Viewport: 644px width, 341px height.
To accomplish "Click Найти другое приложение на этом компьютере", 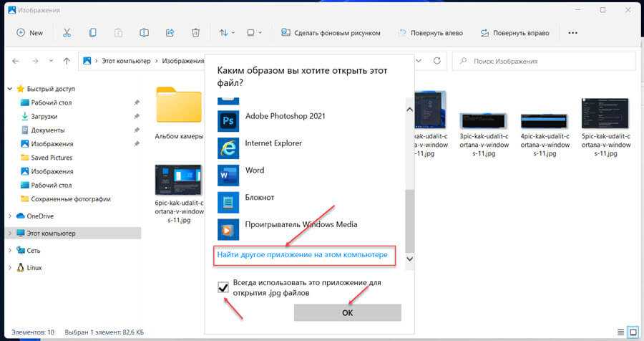I will point(302,254).
